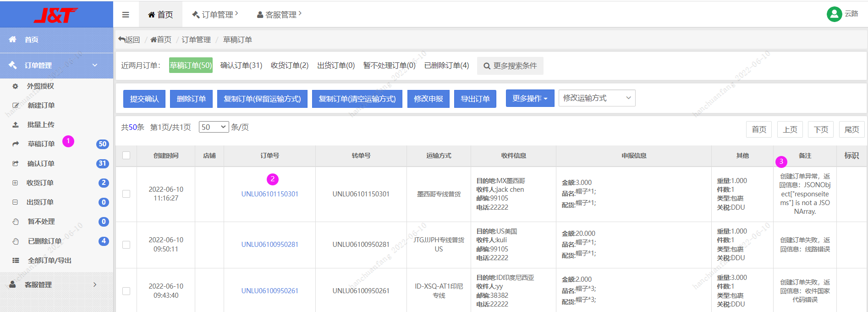Click breadcrumb 订单管理

pos(196,40)
